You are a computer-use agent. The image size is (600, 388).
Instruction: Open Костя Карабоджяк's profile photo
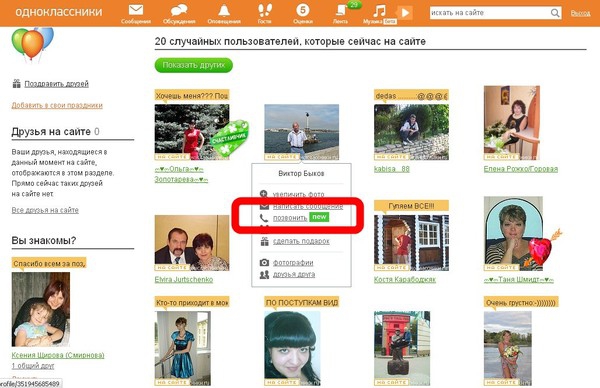click(x=411, y=243)
